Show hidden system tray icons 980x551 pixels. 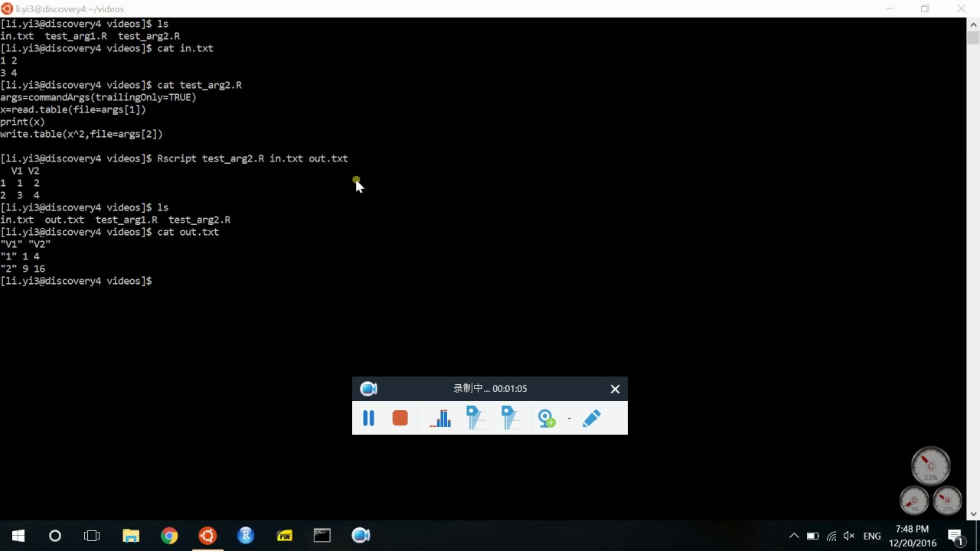(x=794, y=536)
